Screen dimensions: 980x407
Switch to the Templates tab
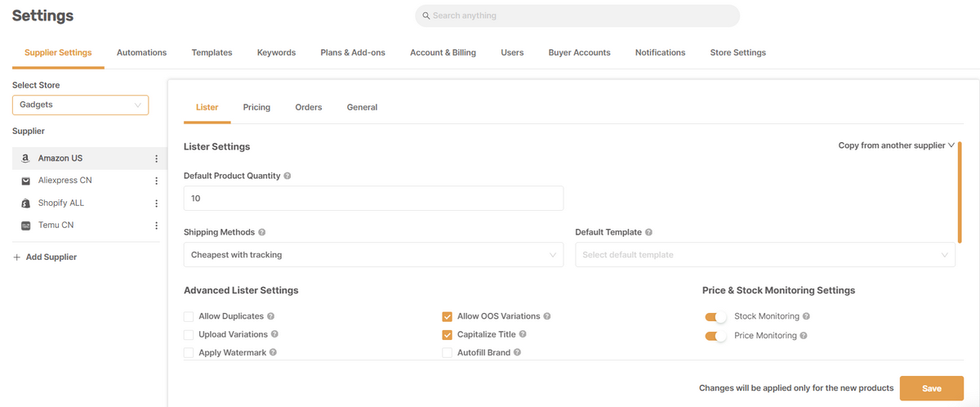[212, 52]
